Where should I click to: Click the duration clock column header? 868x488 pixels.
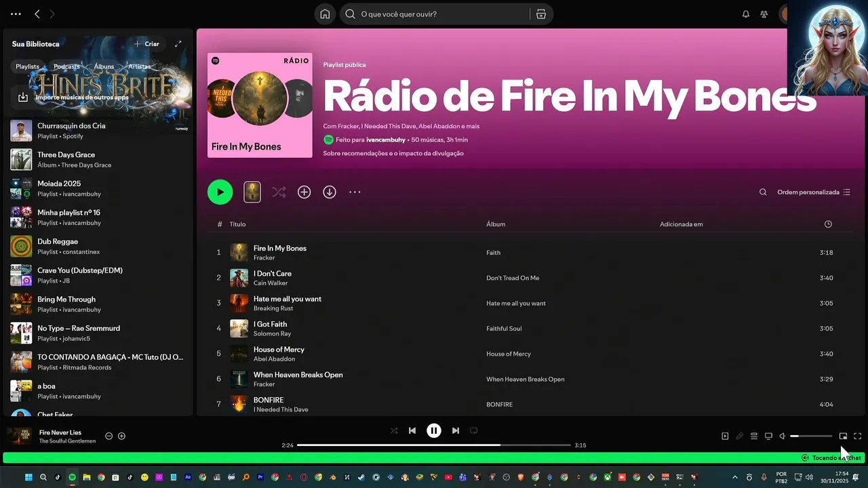[x=828, y=224]
